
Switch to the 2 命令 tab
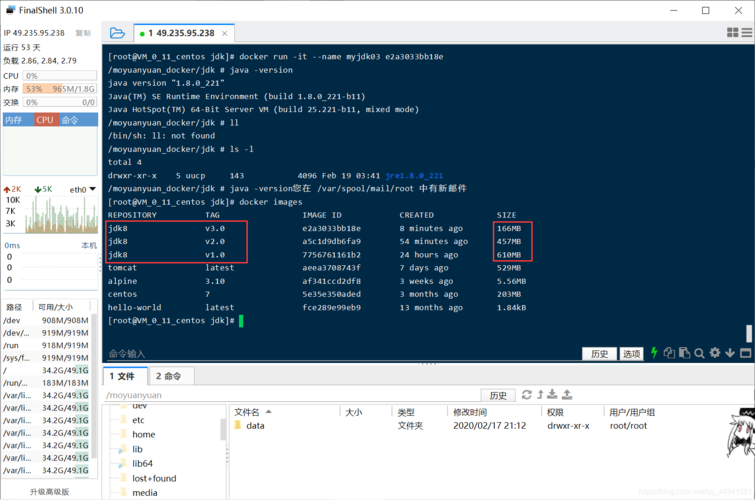168,376
